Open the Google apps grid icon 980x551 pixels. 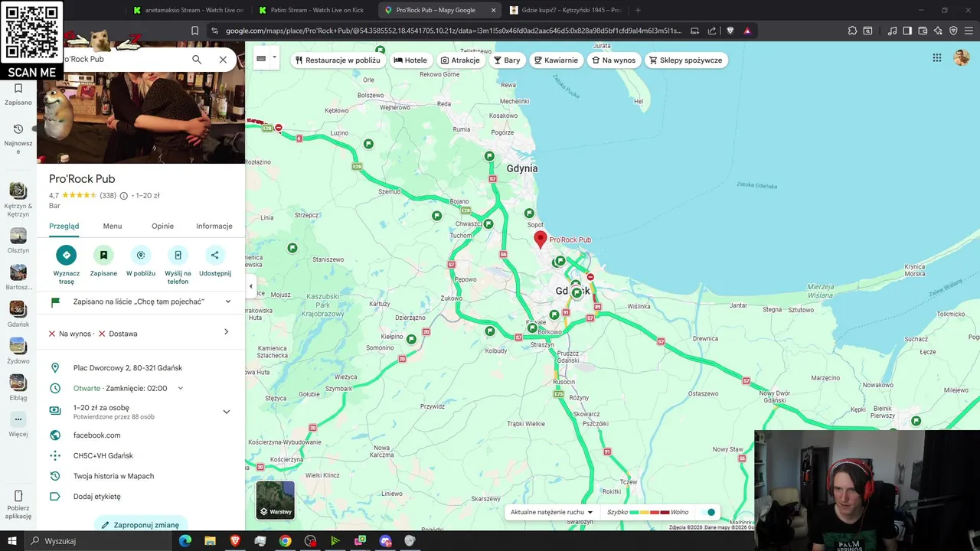(937, 58)
